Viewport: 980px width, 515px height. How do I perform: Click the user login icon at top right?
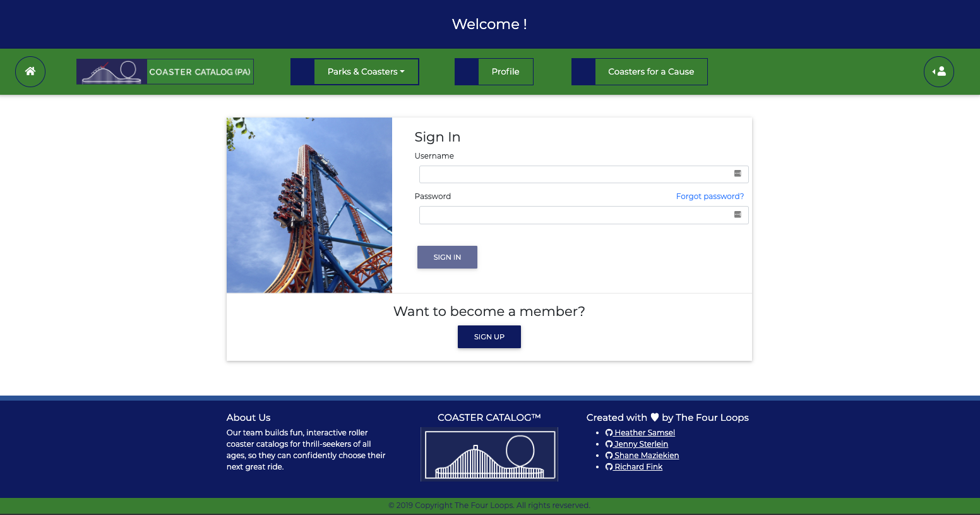pos(939,71)
